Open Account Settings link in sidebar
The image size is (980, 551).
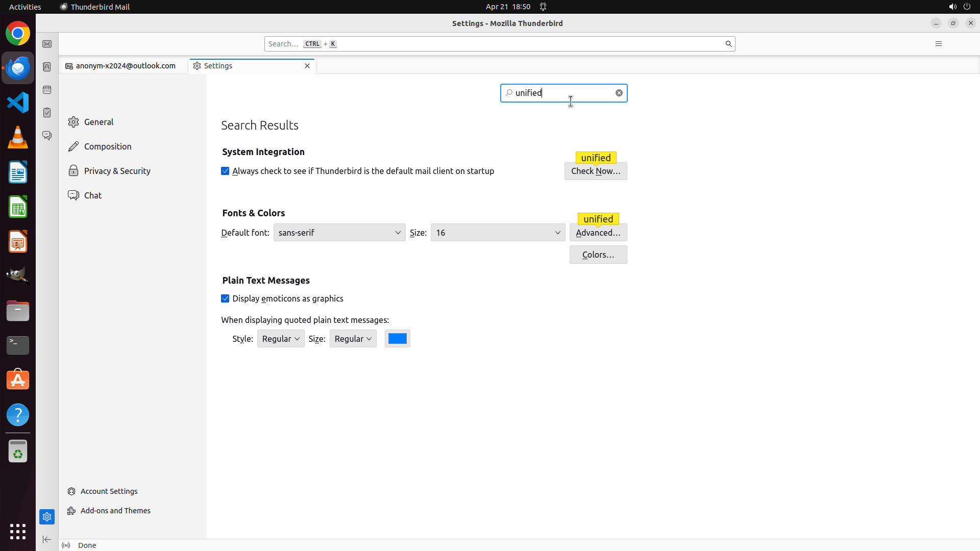coord(109,491)
